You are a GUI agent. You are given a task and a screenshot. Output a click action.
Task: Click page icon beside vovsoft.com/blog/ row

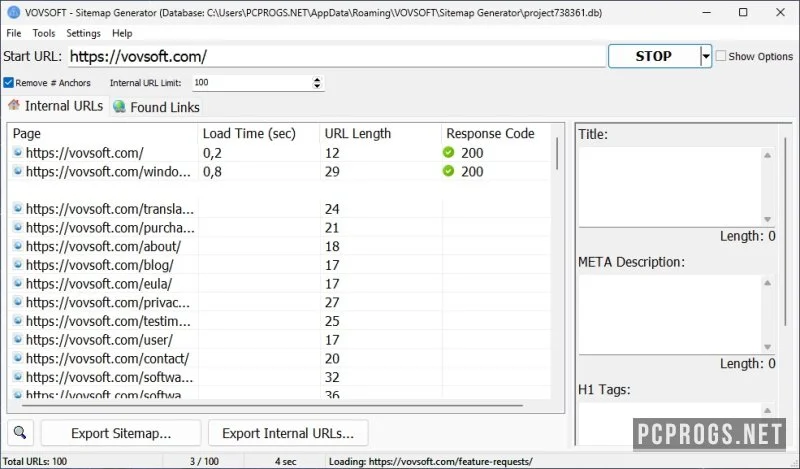point(18,265)
